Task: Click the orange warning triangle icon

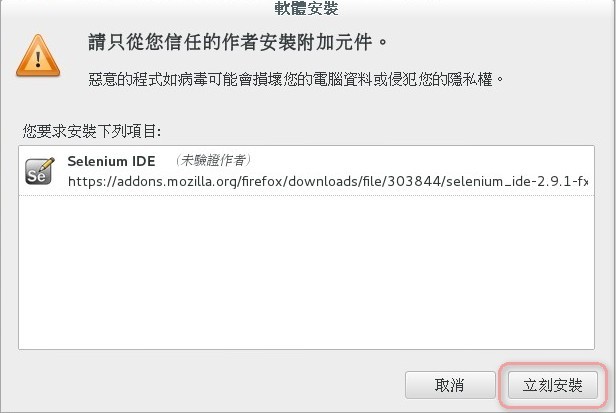Action: click(38, 55)
